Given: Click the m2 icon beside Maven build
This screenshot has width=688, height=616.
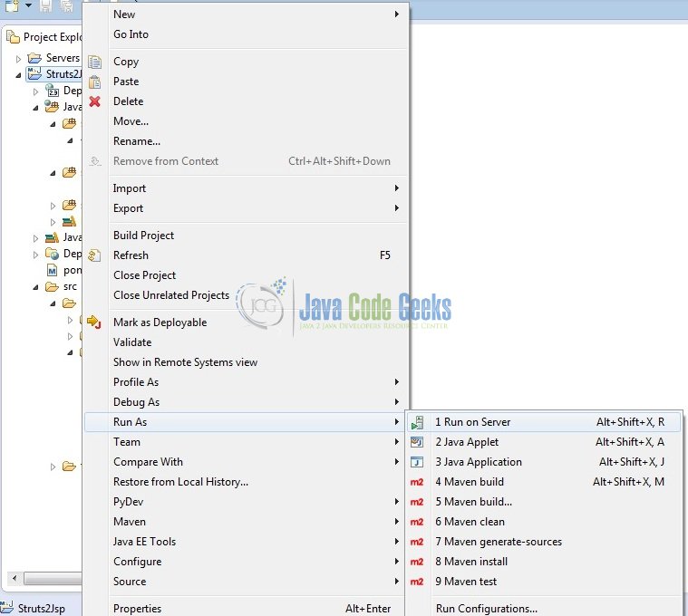Looking at the screenshot, I should 417,482.
